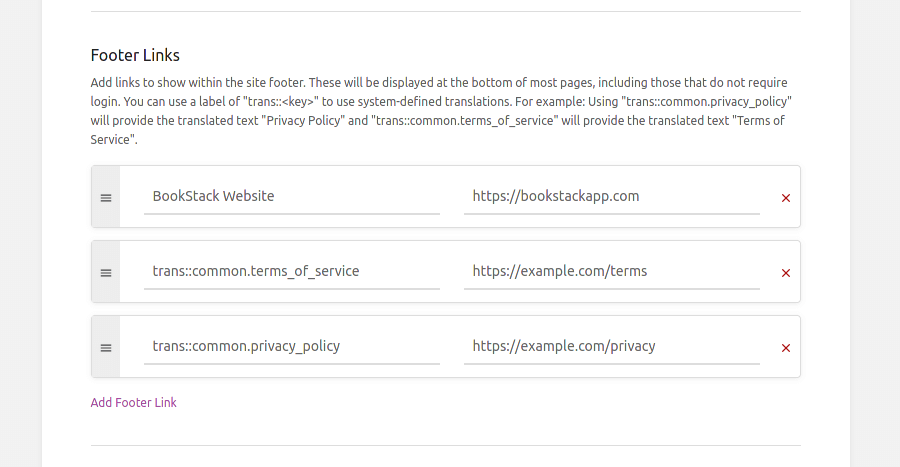Click the Add Footer Link link
900x467 pixels.
(133, 402)
